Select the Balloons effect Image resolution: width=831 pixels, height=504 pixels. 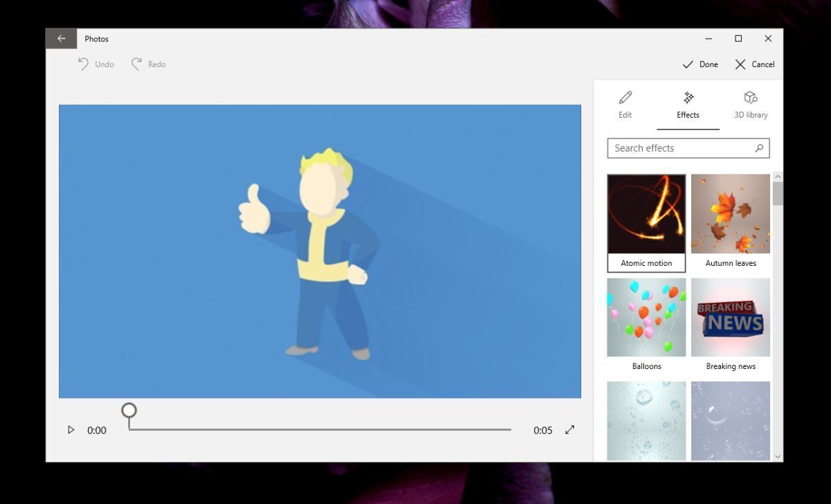[x=645, y=317]
